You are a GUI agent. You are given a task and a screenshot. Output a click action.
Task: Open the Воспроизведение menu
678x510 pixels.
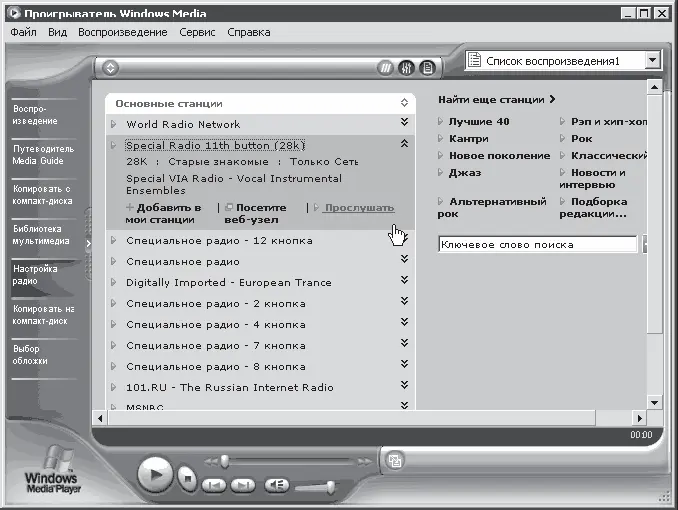tap(123, 32)
